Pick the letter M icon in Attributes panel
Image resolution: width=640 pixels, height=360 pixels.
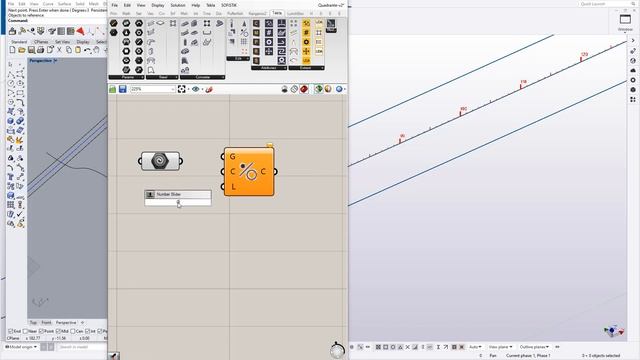[256, 33]
